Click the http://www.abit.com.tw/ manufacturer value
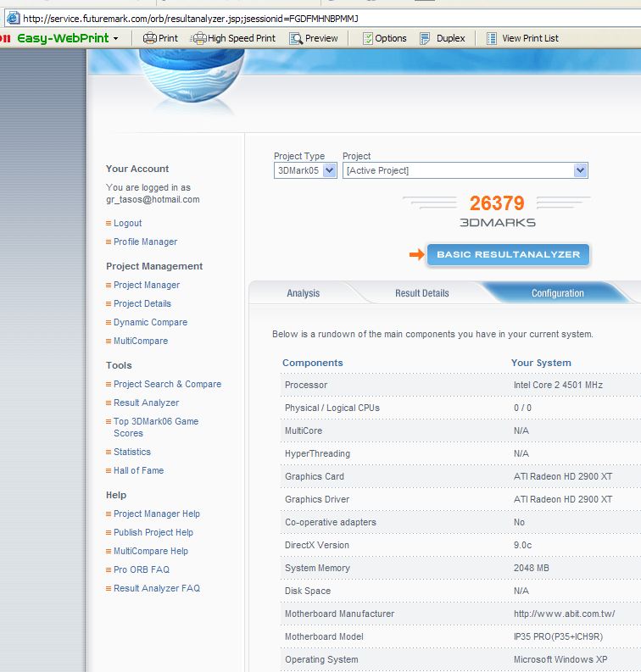Screen dimensions: 641x672 pyautogui.click(x=564, y=614)
